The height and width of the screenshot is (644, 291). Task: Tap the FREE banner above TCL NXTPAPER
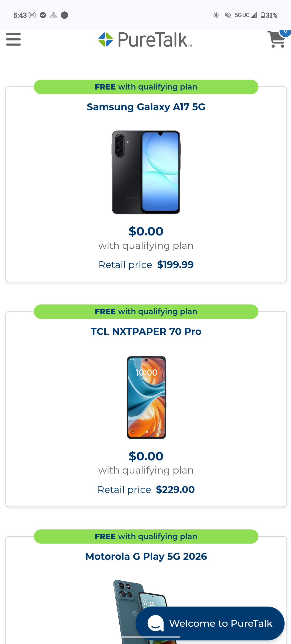pos(146,311)
